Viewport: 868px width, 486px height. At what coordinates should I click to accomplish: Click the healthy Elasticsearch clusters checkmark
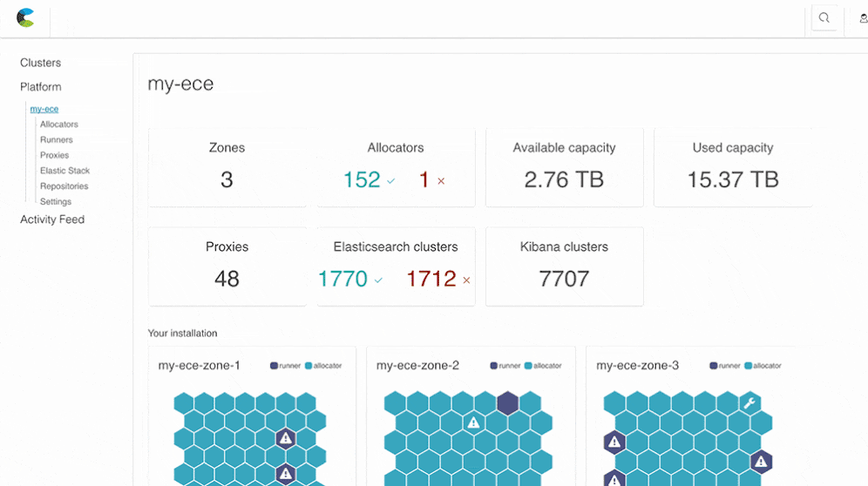378,280
